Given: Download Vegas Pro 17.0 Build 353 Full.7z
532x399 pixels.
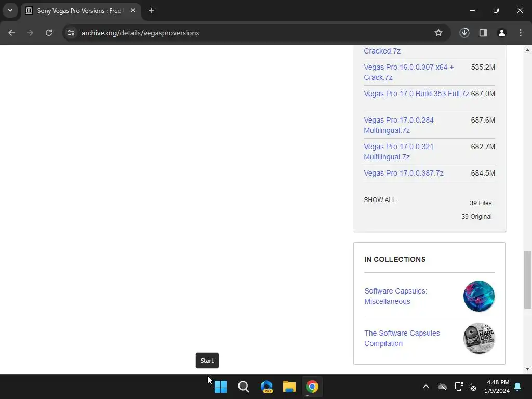Looking at the screenshot, I should pos(416,94).
